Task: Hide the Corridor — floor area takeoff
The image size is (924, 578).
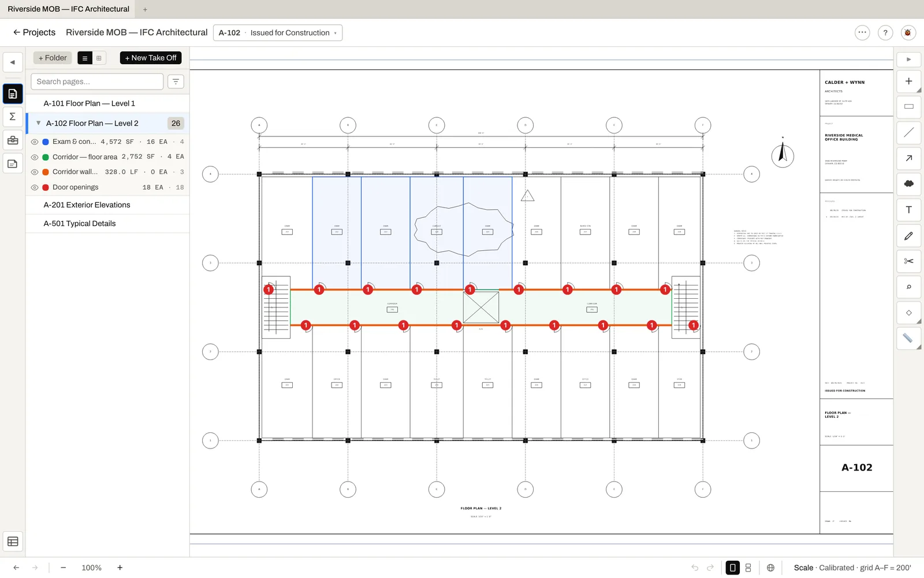Action: tap(35, 157)
